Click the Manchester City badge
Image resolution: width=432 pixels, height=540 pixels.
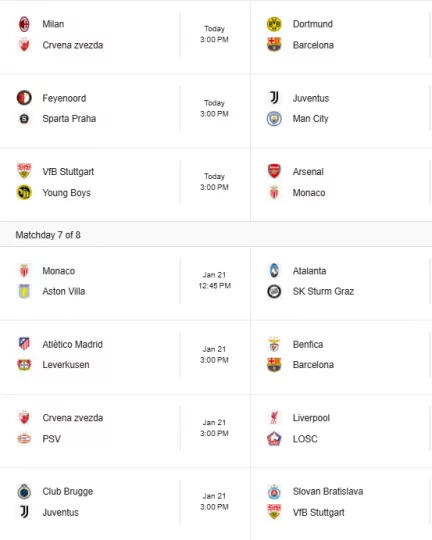click(274, 119)
